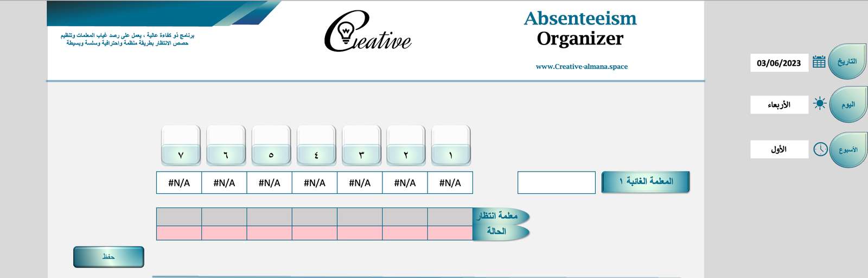Select period ٣ button

click(x=361, y=146)
